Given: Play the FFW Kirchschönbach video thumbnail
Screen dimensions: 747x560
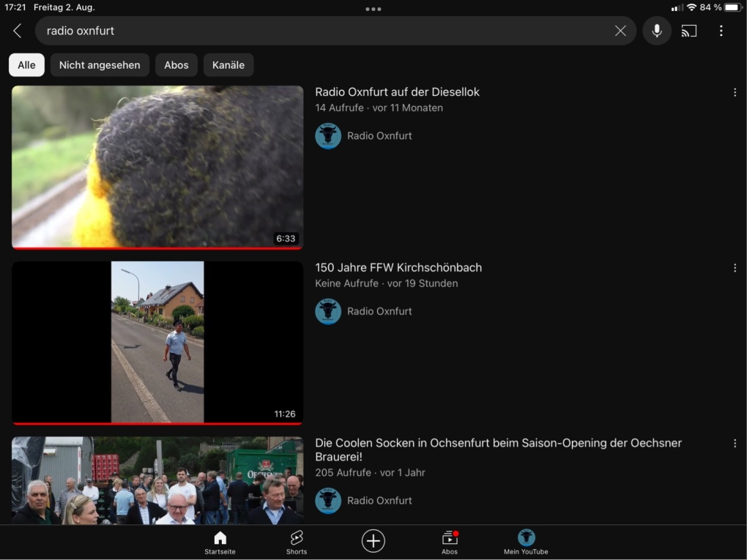Looking at the screenshot, I should tap(157, 343).
